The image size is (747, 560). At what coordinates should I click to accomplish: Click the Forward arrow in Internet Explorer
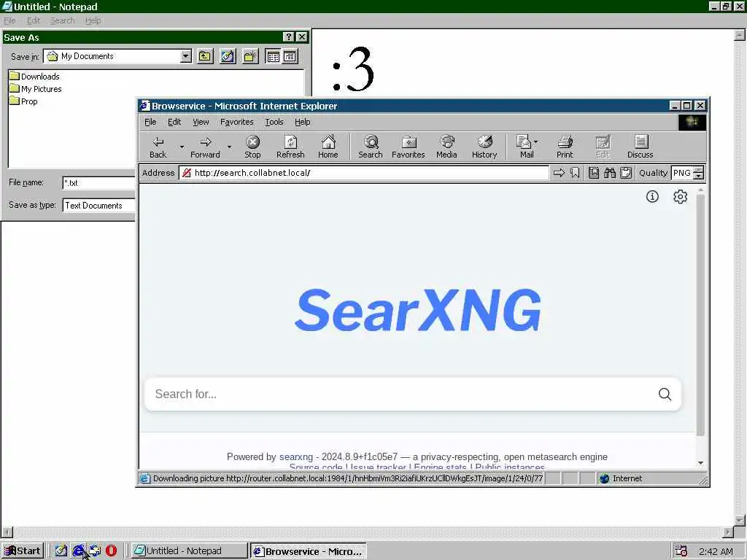pos(205,147)
